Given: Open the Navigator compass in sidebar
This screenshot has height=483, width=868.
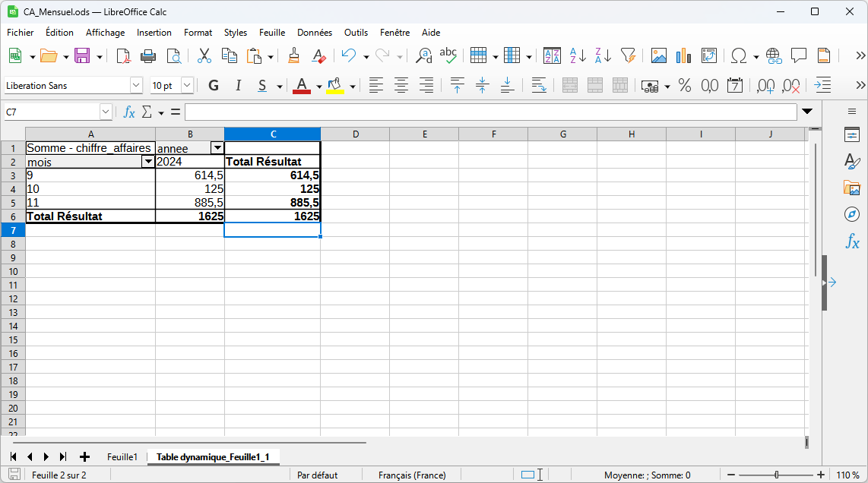Looking at the screenshot, I should click(852, 214).
